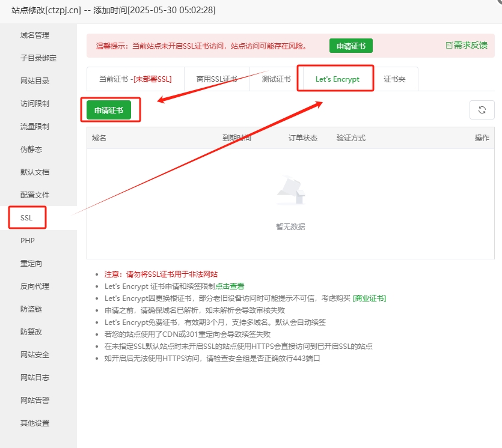502x448 pixels.
Task: Open 配置文件 from the sidebar
Action: pos(35,195)
